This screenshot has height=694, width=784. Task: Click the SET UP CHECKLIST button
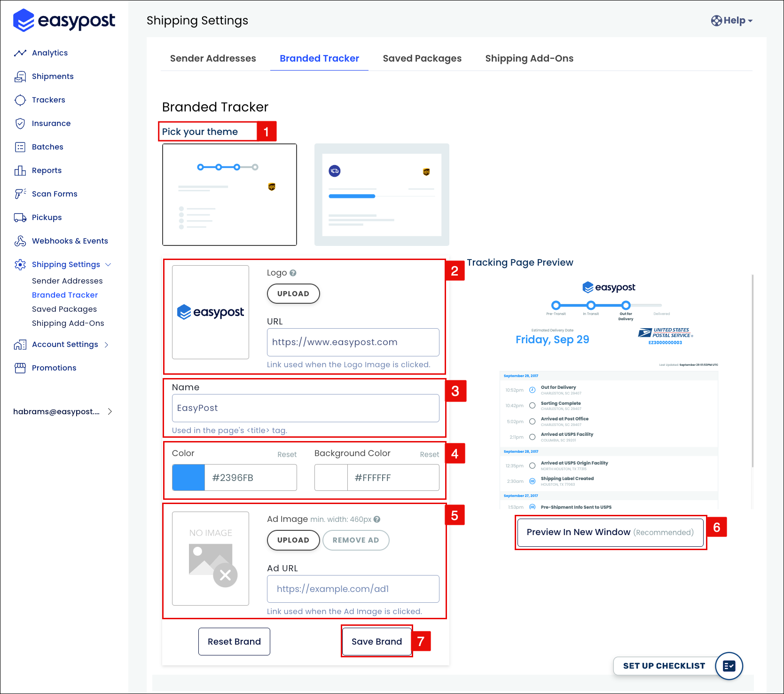coord(664,666)
